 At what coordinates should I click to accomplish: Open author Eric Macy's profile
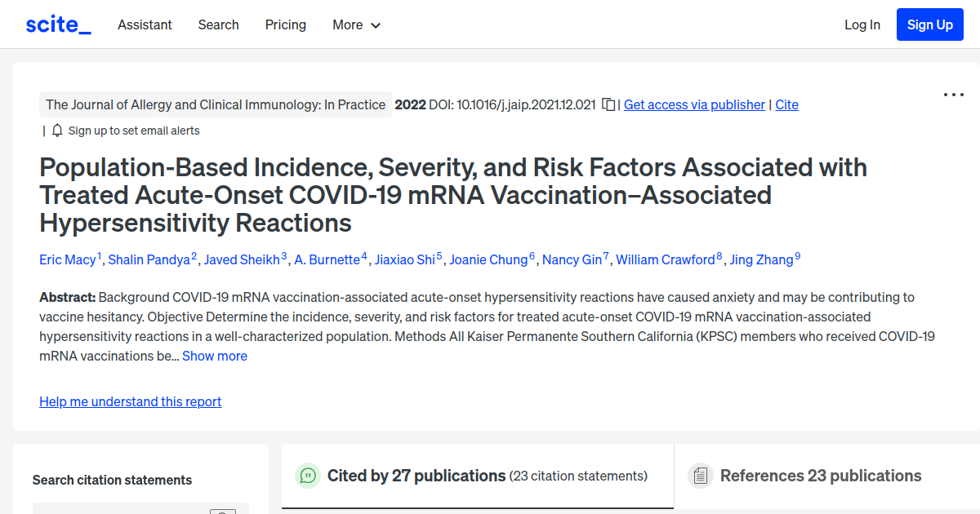click(x=68, y=259)
